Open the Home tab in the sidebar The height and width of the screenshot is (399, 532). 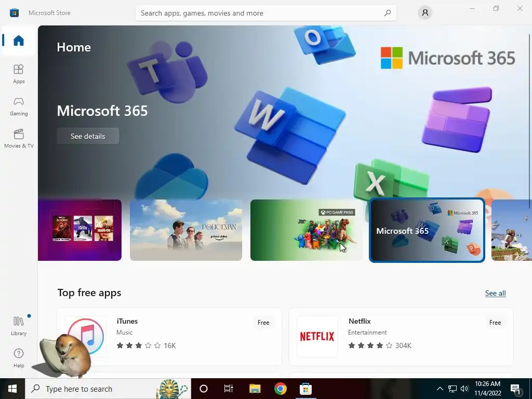[19, 41]
